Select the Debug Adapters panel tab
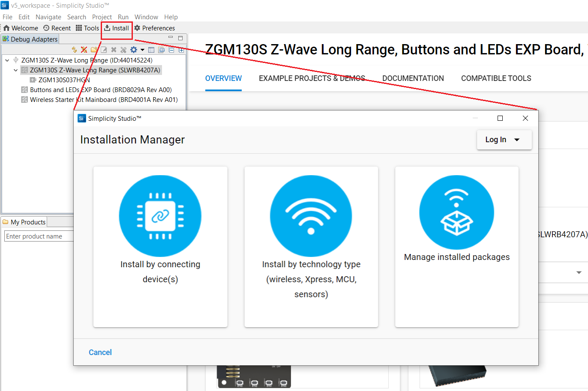This screenshot has width=588, height=391. (30, 39)
